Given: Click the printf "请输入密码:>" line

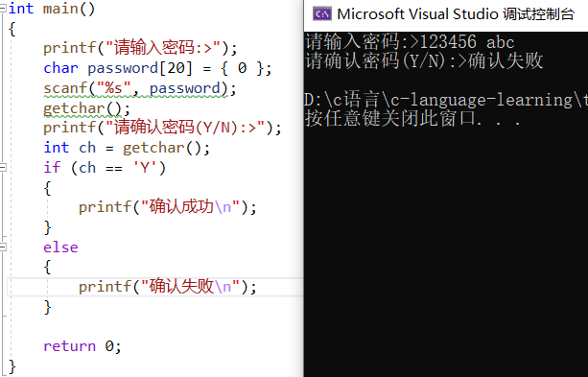Looking at the screenshot, I should point(140,48).
